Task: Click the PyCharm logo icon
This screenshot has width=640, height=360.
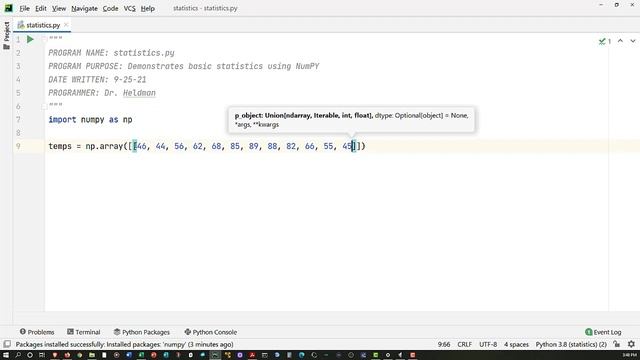Action: point(9,8)
